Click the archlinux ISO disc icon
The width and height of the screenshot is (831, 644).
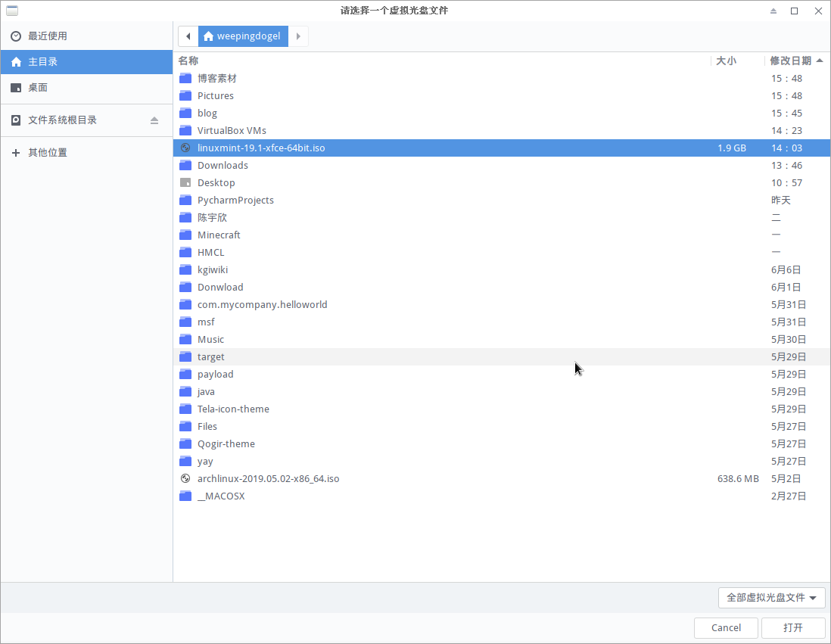pos(185,479)
